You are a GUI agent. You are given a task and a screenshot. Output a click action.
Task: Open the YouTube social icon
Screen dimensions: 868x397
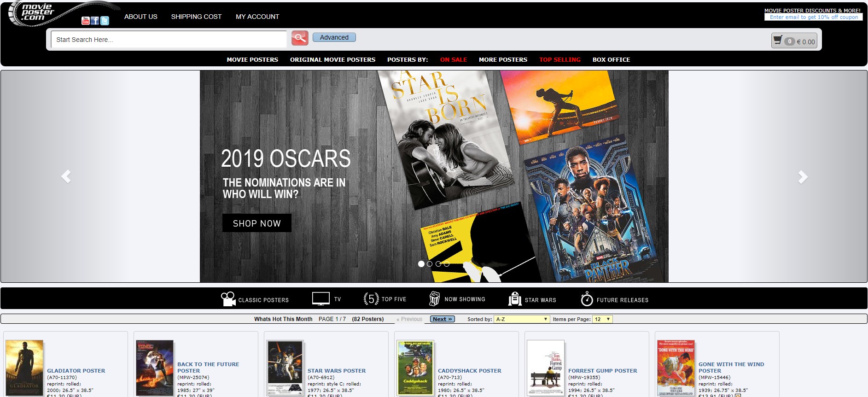coord(86,20)
